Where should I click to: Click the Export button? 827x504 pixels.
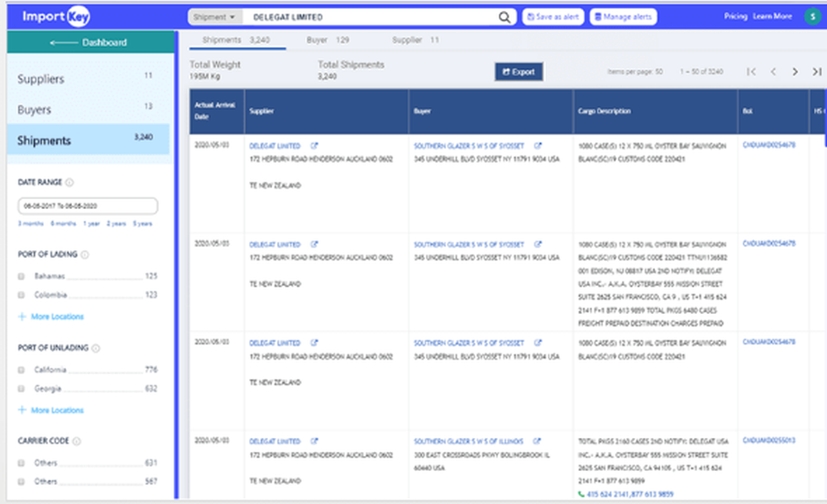519,72
